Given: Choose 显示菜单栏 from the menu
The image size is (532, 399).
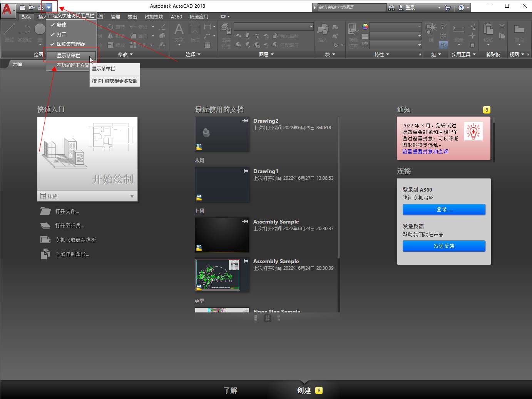Looking at the screenshot, I should (71, 55).
